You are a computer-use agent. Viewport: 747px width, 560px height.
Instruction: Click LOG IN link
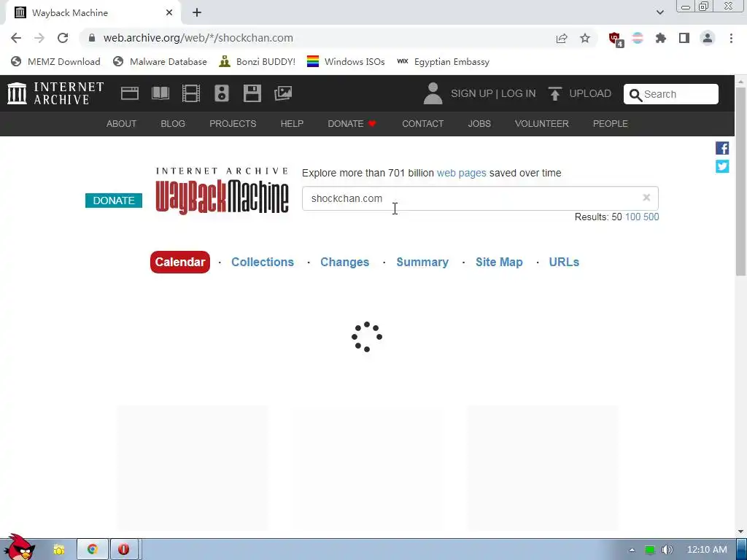click(x=519, y=93)
